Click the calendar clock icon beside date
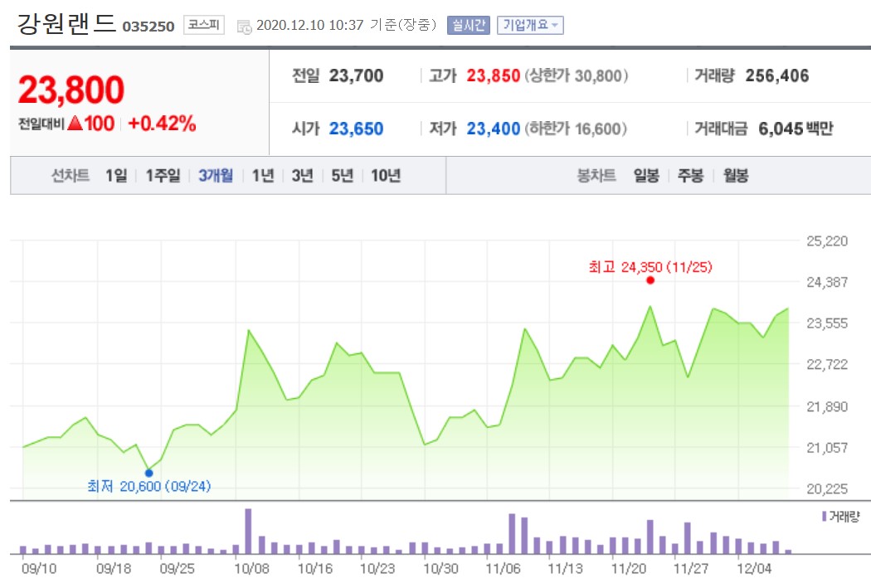Viewport: 871px width, 588px height. click(x=245, y=26)
